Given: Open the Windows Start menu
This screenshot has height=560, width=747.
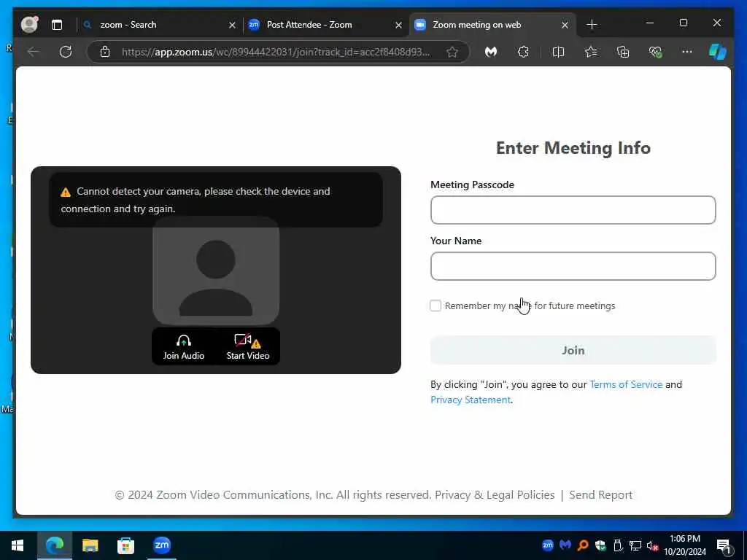Looking at the screenshot, I should (x=18, y=545).
